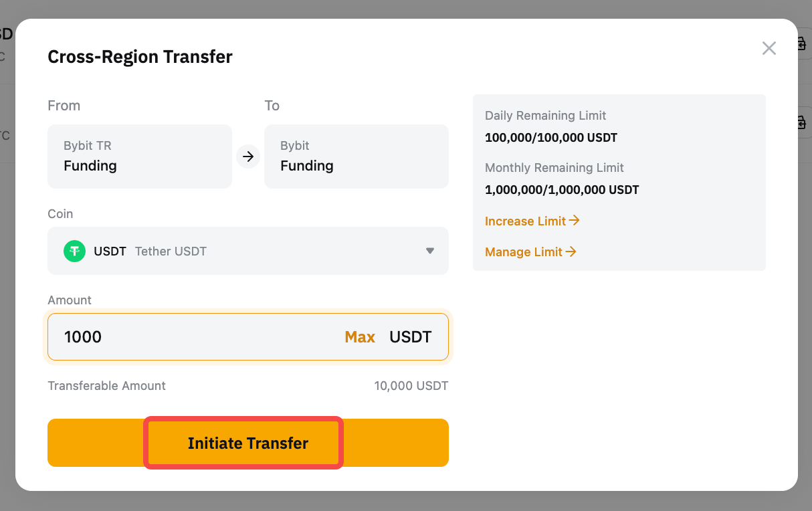Click the second partially hidden icon on right edge
The height and width of the screenshot is (511, 812).
[801, 123]
